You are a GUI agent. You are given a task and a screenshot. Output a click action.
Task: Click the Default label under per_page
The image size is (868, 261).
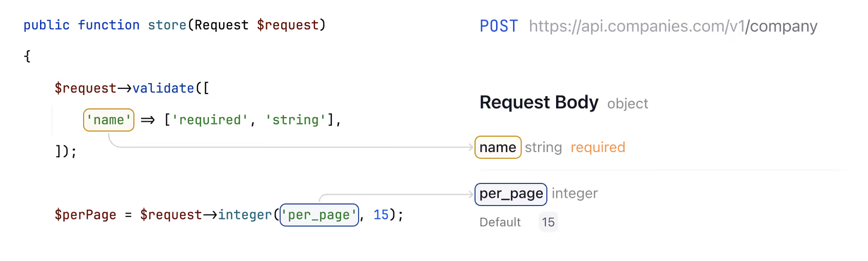click(x=500, y=222)
